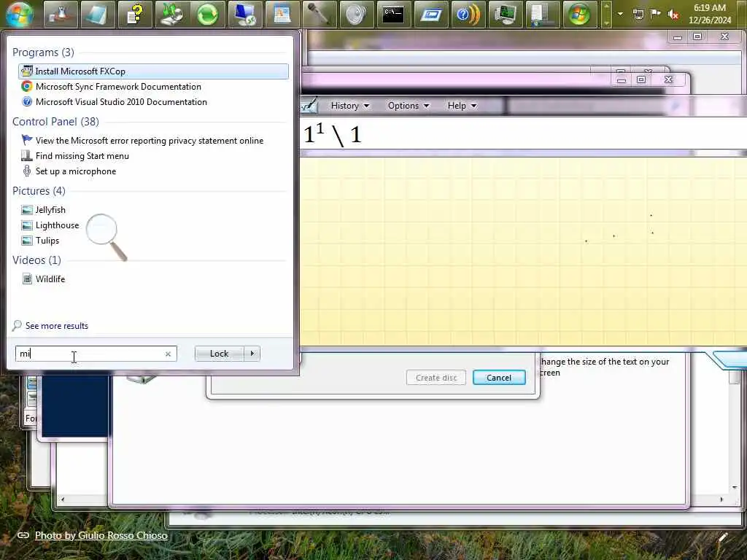Open the Options menu in Math Input Panel
Viewport: 747px width, 560px height.
click(409, 106)
